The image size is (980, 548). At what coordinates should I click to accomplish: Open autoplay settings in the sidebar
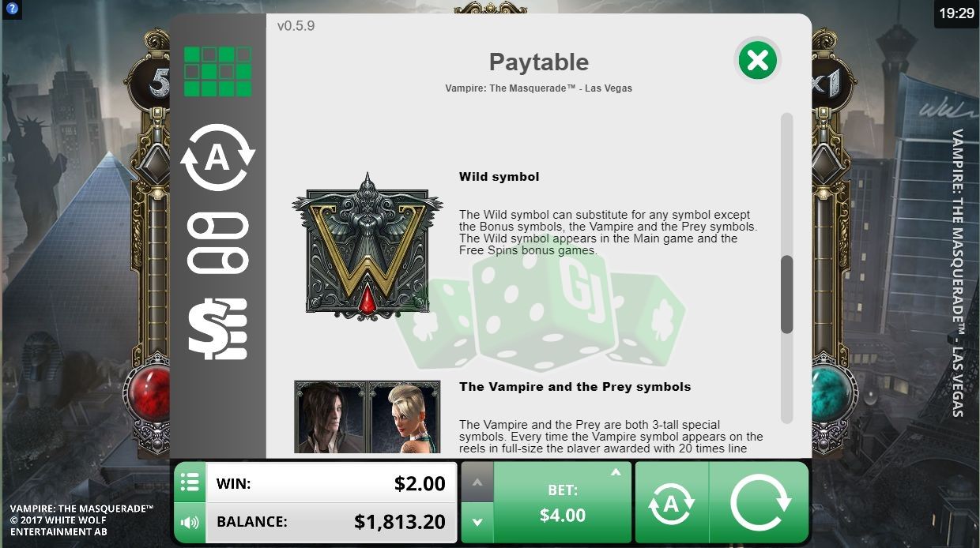click(x=217, y=159)
